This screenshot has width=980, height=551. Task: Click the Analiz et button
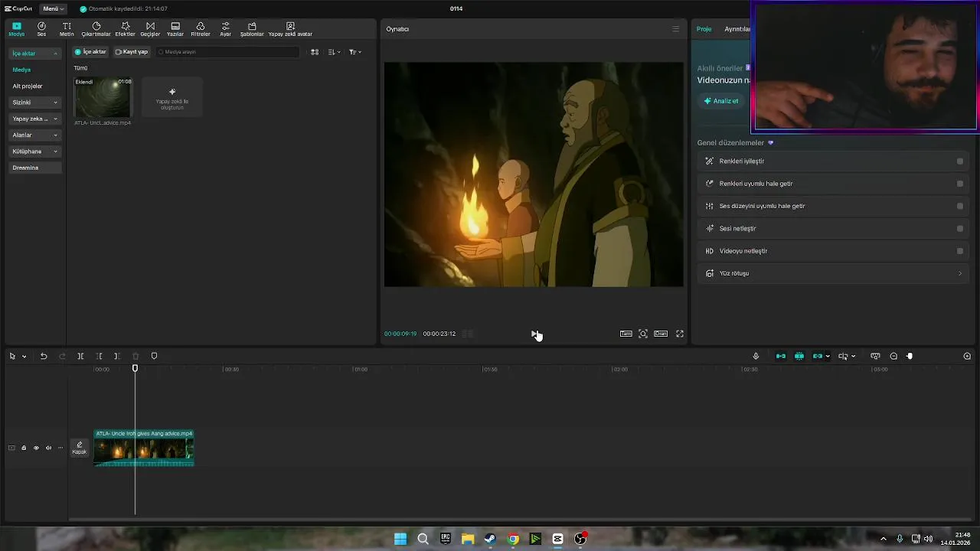tap(721, 101)
